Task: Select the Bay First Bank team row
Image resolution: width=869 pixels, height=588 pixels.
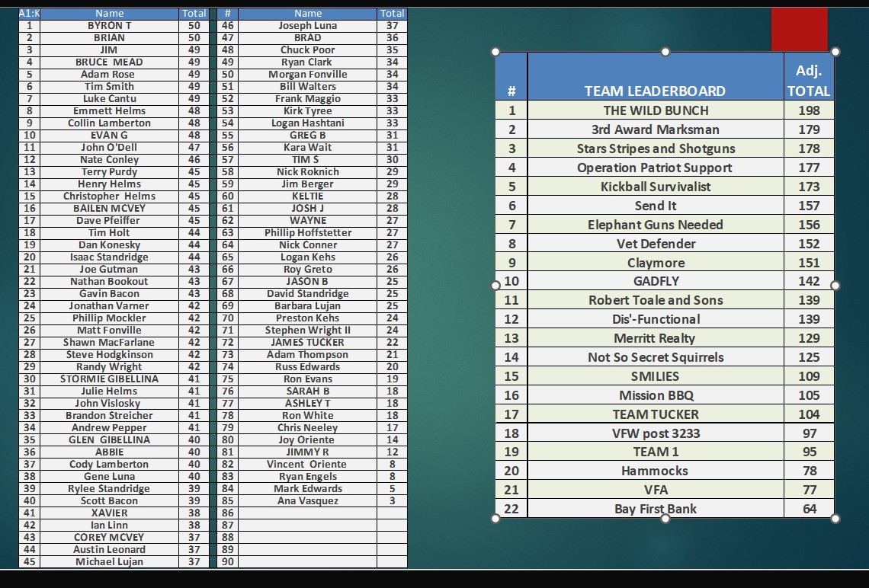Action: pyautogui.click(x=655, y=509)
